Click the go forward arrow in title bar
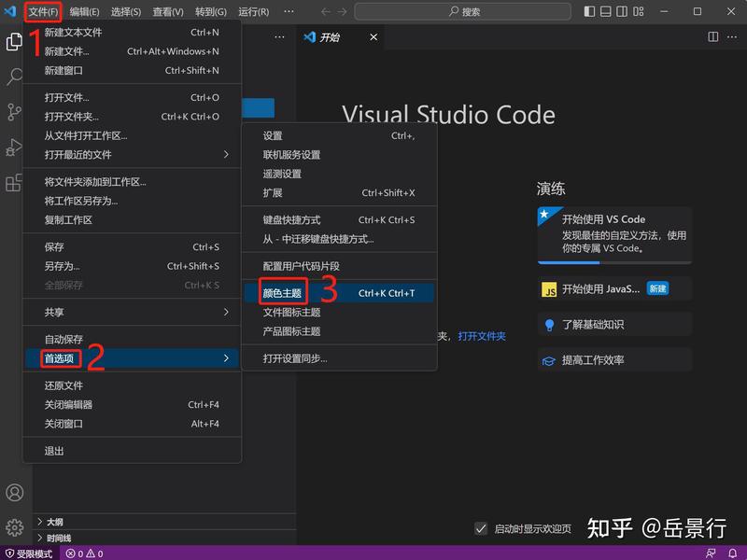Screen dimensions: 747x560 (x=342, y=11)
